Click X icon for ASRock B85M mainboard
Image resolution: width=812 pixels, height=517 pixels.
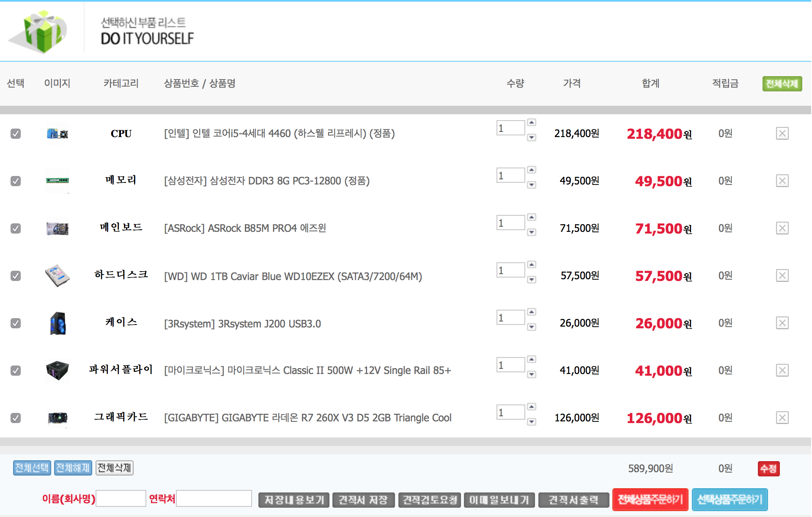click(782, 228)
